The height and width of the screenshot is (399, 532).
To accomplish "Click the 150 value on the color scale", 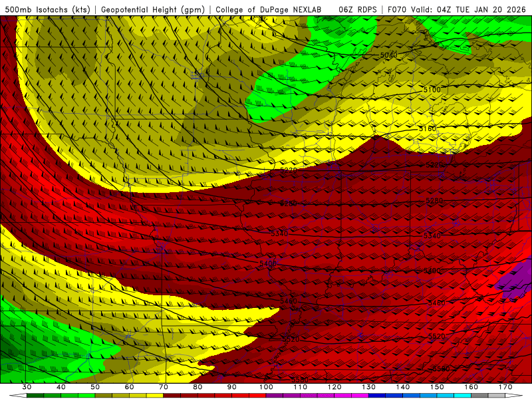I will click(x=437, y=387).
